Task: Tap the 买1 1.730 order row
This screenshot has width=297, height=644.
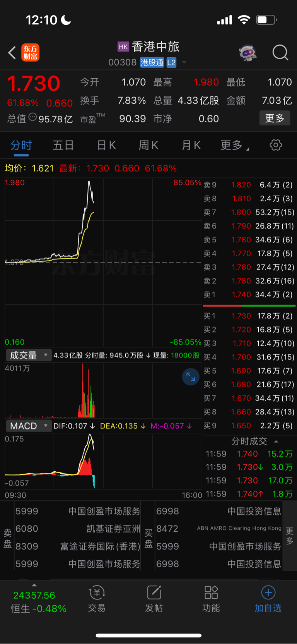Action: tap(249, 316)
